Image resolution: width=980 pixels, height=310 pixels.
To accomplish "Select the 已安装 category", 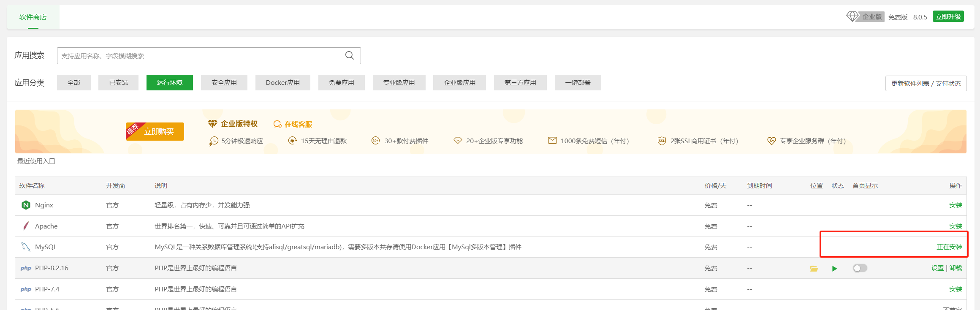I will click(x=119, y=82).
